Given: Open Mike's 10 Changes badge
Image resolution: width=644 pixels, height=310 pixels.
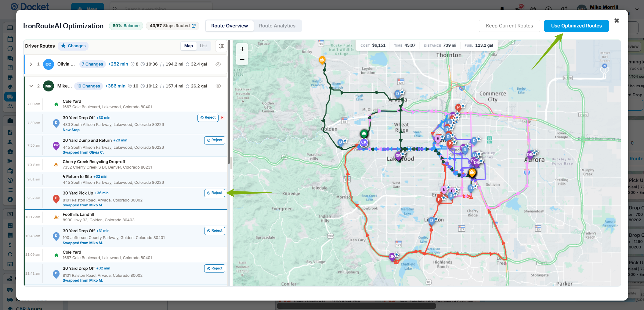Looking at the screenshot, I should (x=88, y=86).
